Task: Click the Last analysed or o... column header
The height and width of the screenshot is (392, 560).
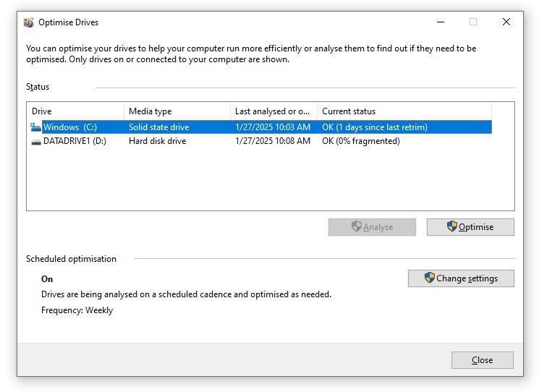Action: (x=274, y=111)
